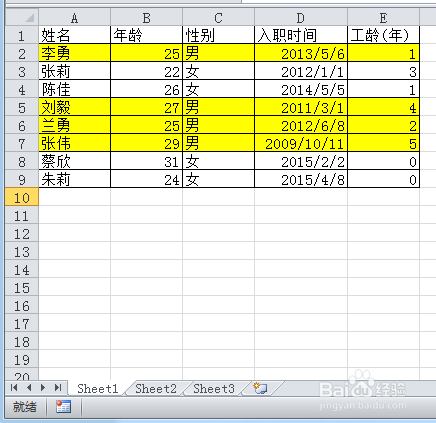The image size is (436, 423).
Task: Click the Select All corner button
Action: [x=22, y=17]
